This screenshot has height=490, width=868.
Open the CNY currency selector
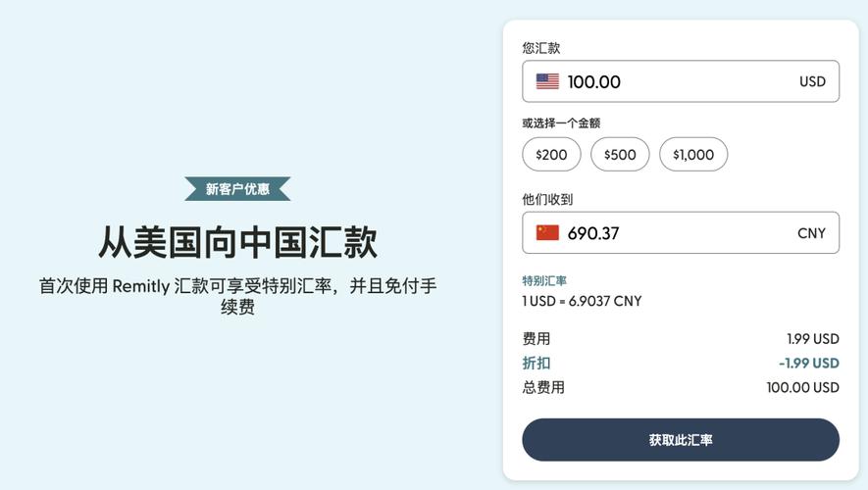click(x=811, y=233)
